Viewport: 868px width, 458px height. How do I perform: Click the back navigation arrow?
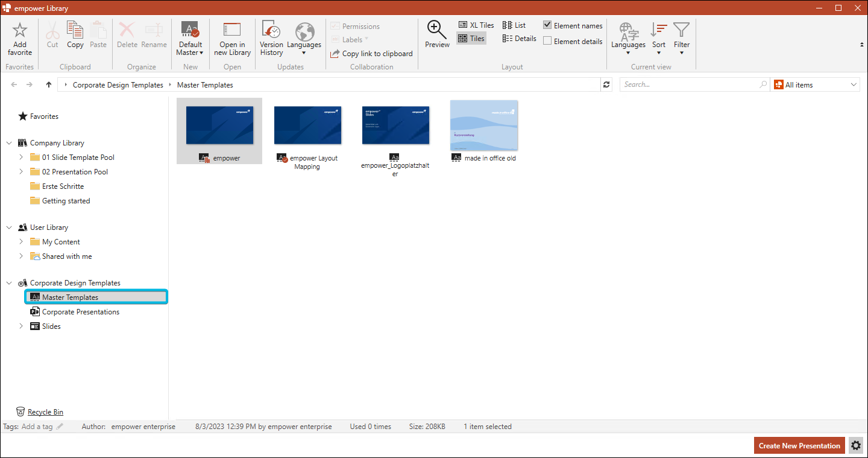[x=14, y=85]
